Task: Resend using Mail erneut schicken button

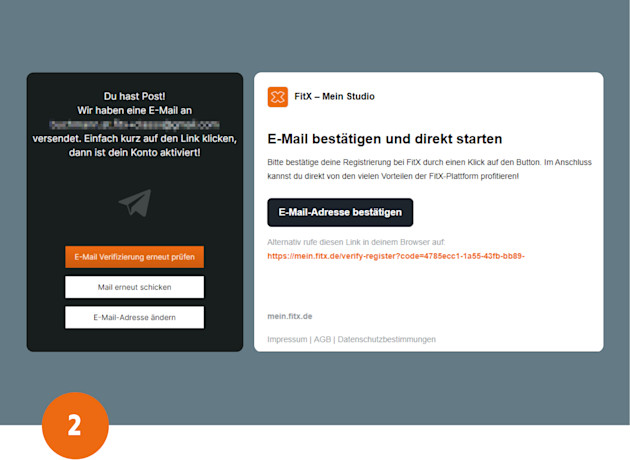Action: [135, 287]
